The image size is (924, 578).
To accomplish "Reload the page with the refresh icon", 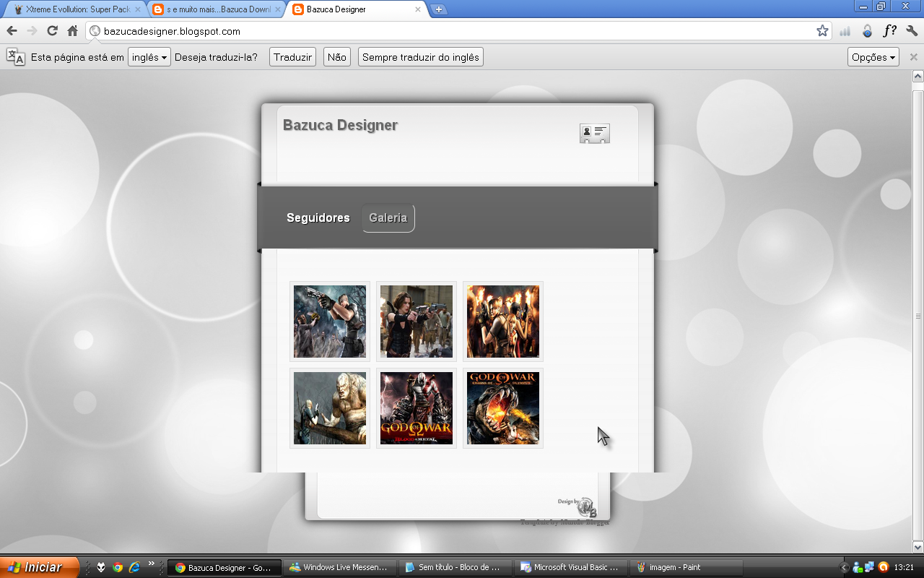I will coord(52,31).
